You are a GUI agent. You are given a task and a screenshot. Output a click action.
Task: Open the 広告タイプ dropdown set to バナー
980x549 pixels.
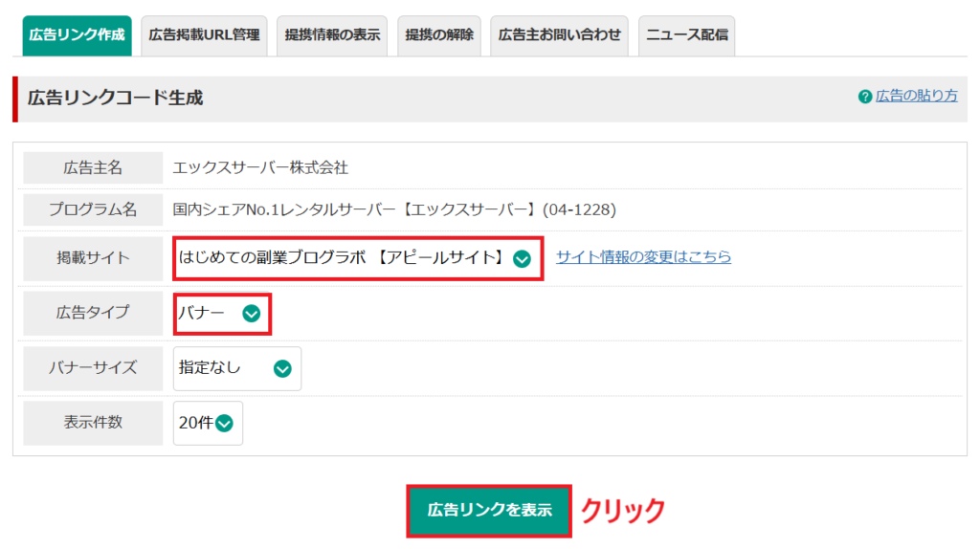click(x=222, y=314)
